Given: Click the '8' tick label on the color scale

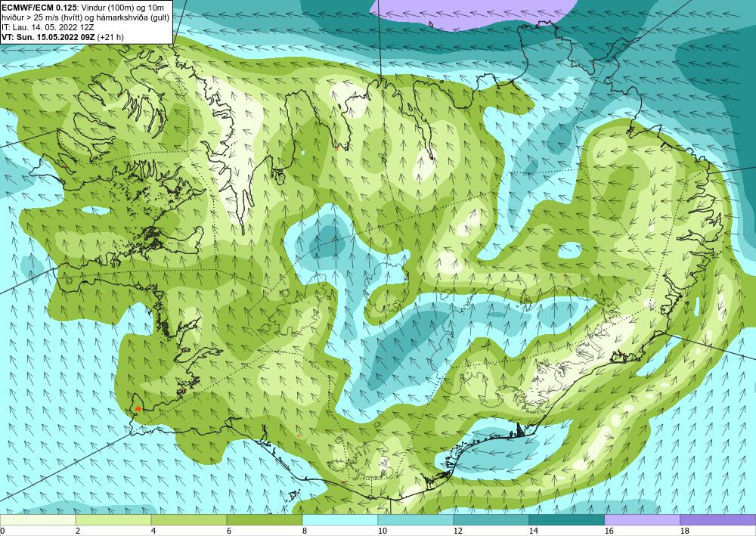Looking at the screenshot, I should coord(304,531).
